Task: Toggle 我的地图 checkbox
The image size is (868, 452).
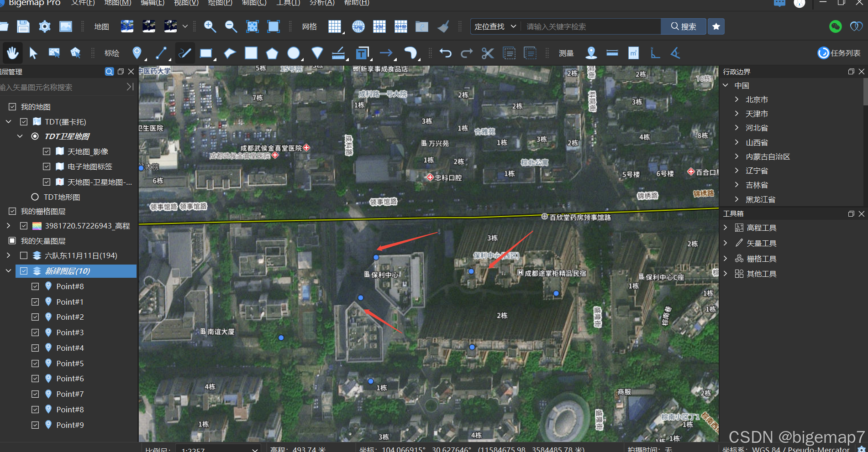Action: (12, 107)
